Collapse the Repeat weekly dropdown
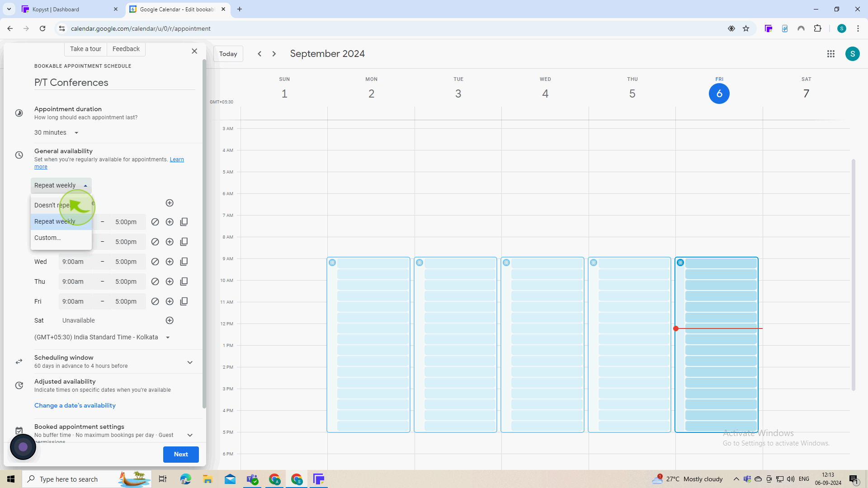The image size is (868, 488). (x=61, y=185)
